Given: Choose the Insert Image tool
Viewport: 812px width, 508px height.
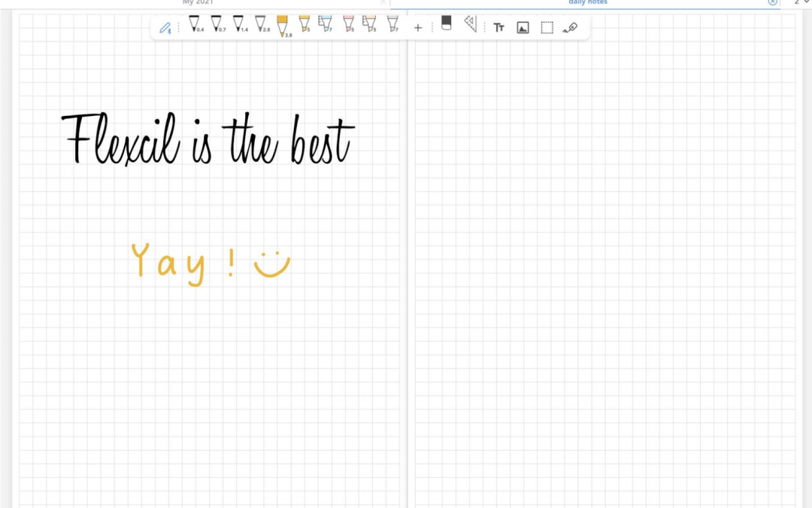Looking at the screenshot, I should tap(523, 28).
